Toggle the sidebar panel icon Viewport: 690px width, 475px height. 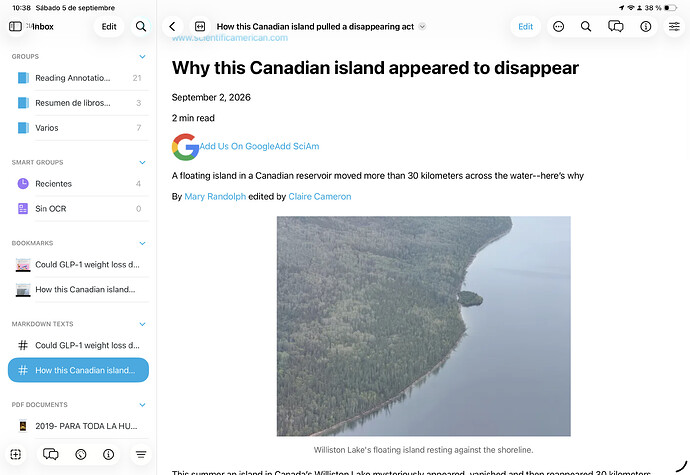click(15, 26)
